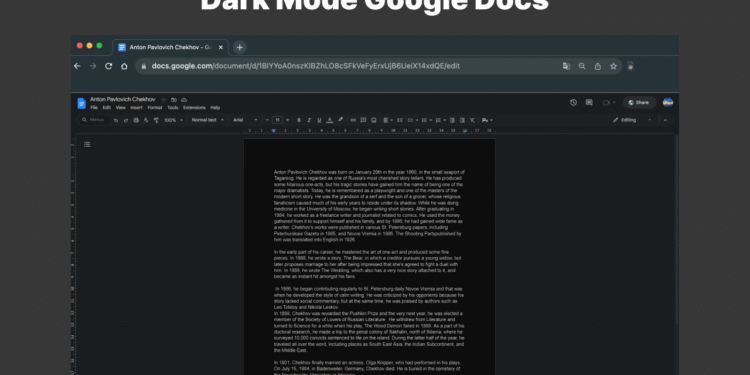Check the cloud save status icon

[x=184, y=99]
